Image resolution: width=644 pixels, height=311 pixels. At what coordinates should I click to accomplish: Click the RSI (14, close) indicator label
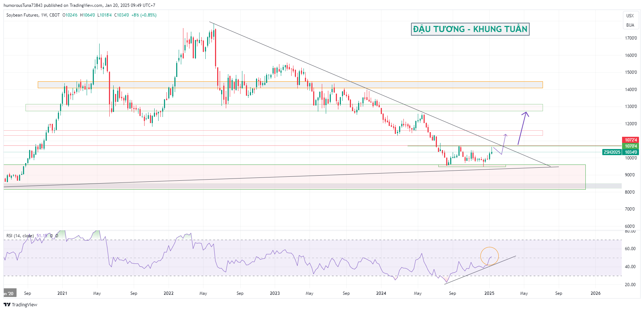[x=20, y=236]
